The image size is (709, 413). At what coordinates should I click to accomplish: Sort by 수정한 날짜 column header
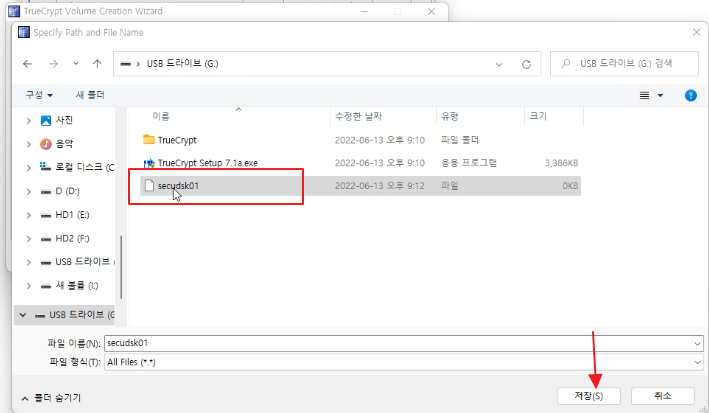(358, 117)
